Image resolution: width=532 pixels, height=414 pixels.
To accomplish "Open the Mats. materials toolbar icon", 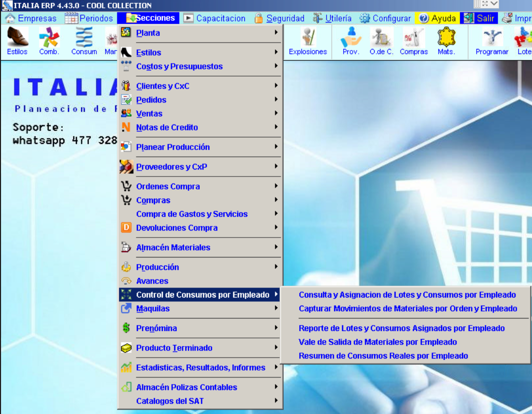I will 446,41.
